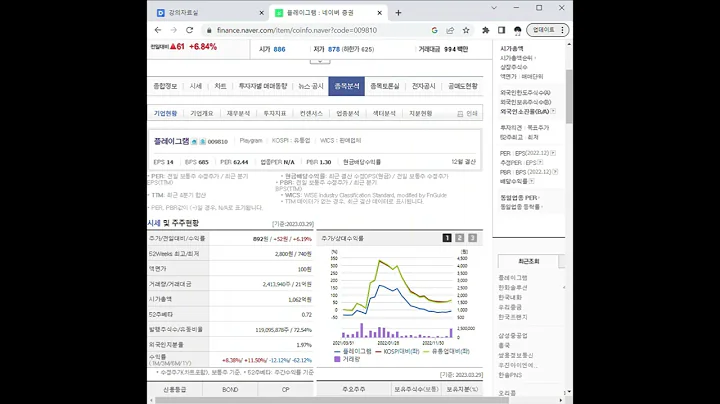Viewport: 720px width, 404px height.
Task: Close the 네이버 증권 tab
Action: click(x=379, y=13)
